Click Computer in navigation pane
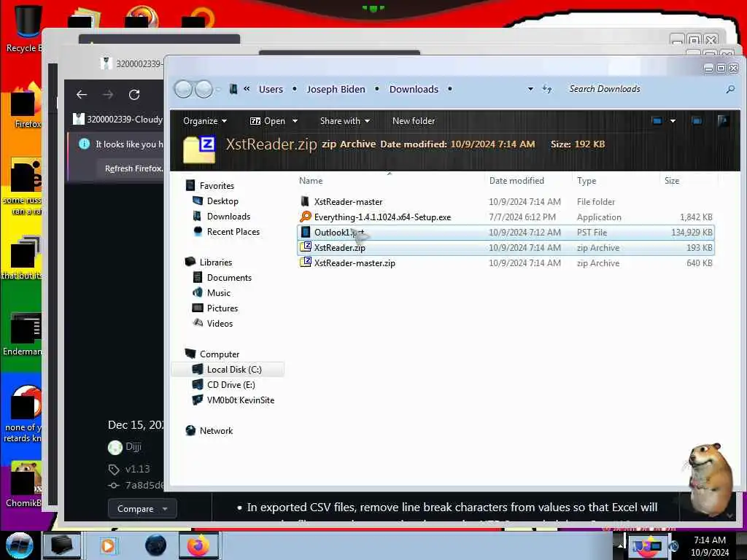747x560 pixels. (220, 354)
